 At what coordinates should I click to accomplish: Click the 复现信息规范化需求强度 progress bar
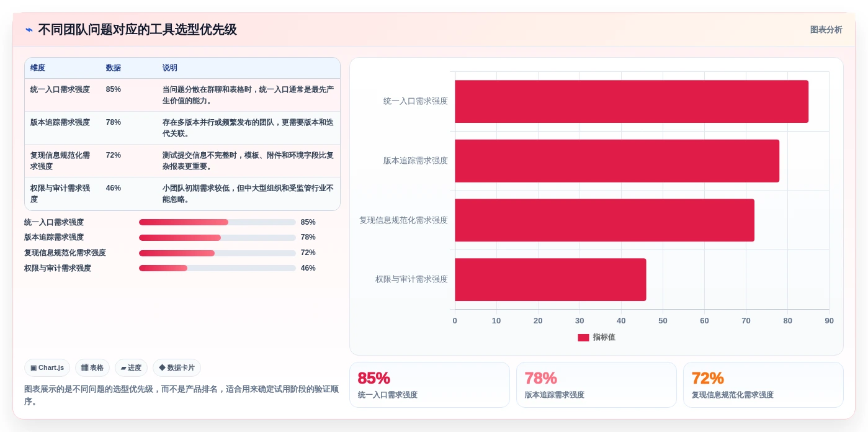point(217,253)
